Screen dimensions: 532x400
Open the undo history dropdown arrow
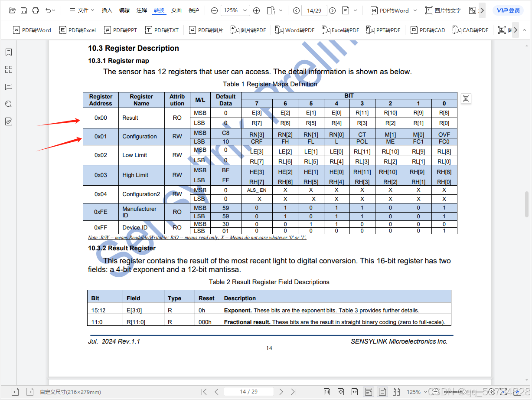(x=54, y=10)
